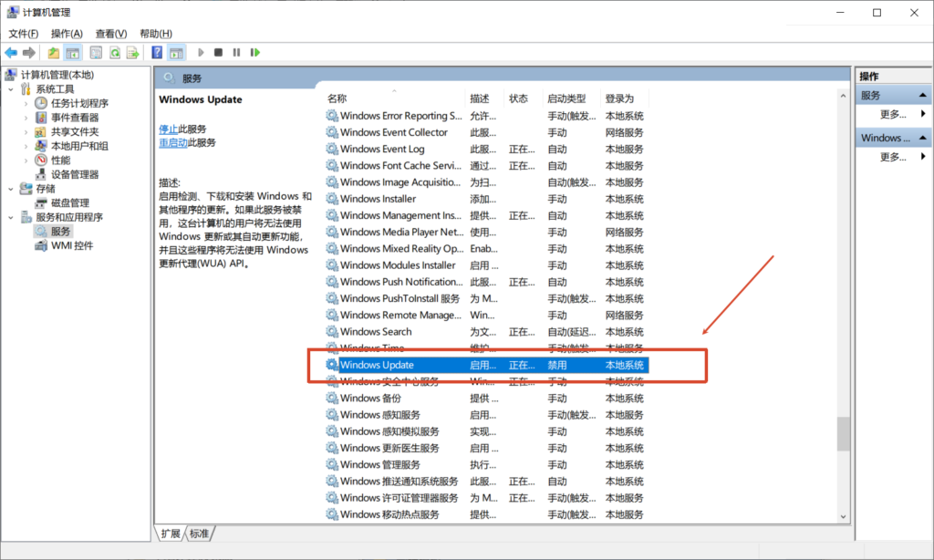Click the 重启动 service link

(x=172, y=143)
